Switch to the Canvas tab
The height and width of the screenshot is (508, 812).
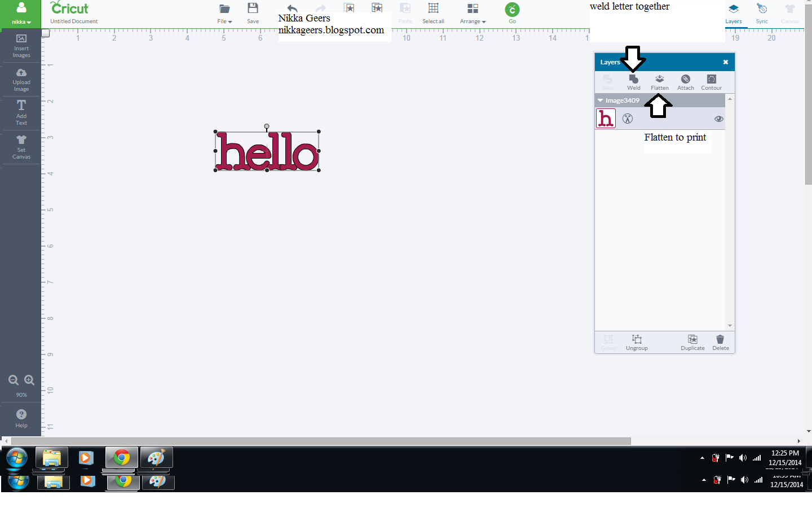coord(789,14)
